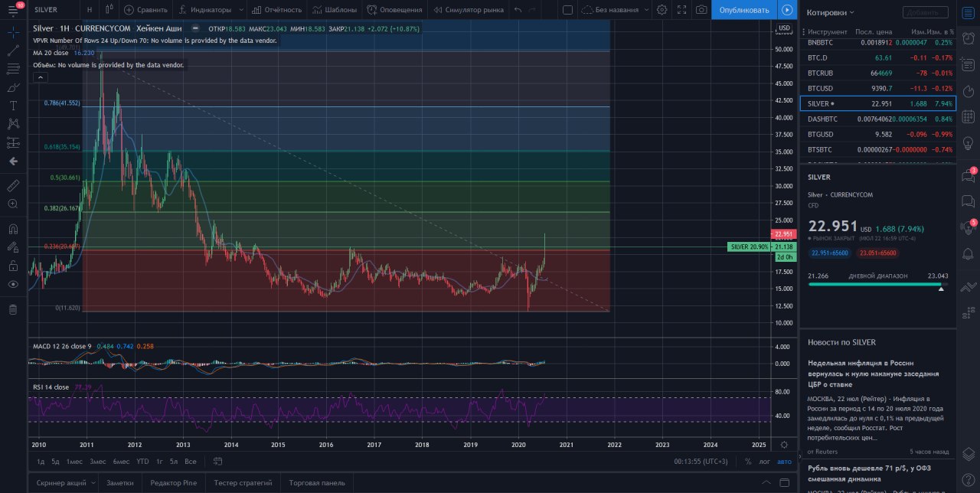The height and width of the screenshot is (493, 980).
Task: Select the crosshair cursor tool
Action: tap(13, 31)
